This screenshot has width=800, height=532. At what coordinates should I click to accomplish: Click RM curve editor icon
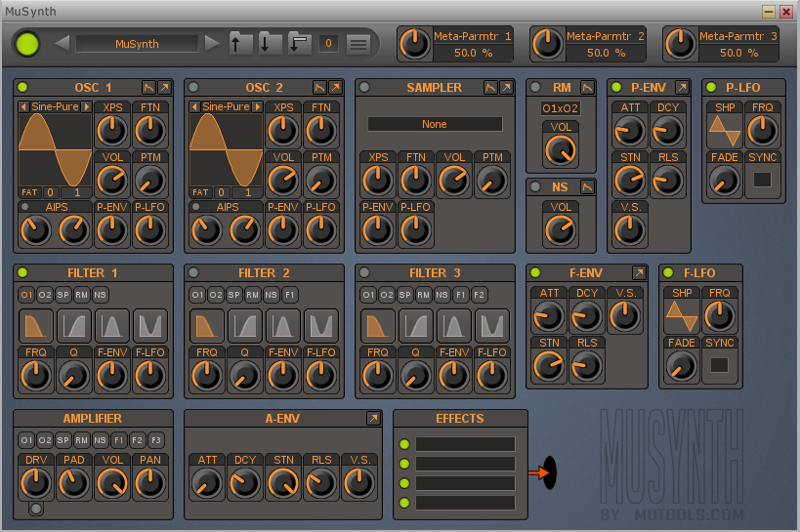(x=587, y=87)
